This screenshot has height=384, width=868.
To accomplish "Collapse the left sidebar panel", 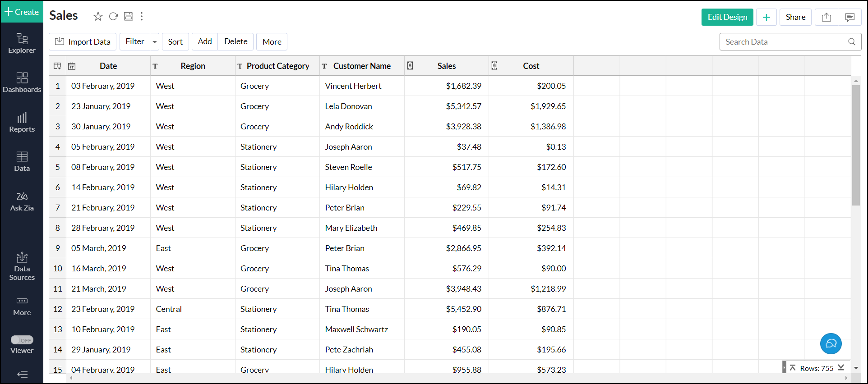I will [x=22, y=374].
